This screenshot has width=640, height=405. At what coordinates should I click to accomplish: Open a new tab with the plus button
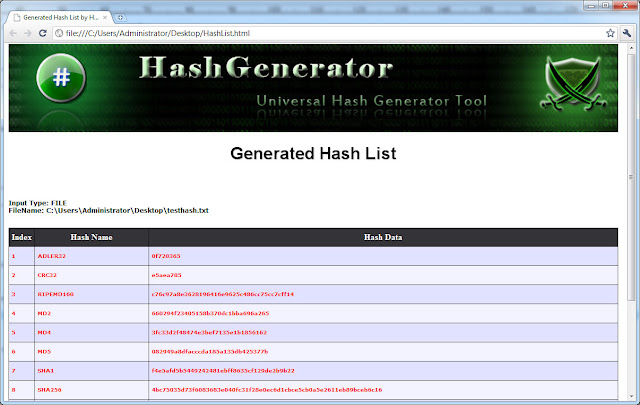point(121,17)
